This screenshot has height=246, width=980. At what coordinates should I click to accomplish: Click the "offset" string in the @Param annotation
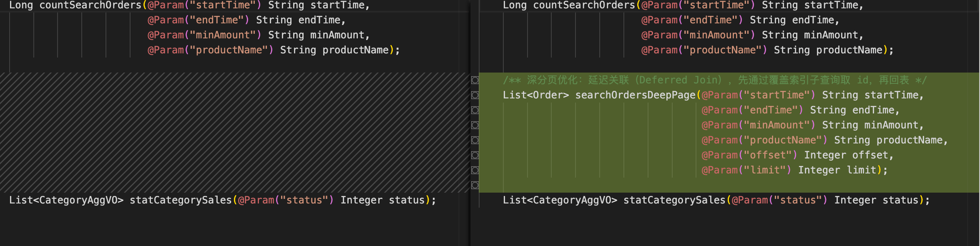coord(767,155)
